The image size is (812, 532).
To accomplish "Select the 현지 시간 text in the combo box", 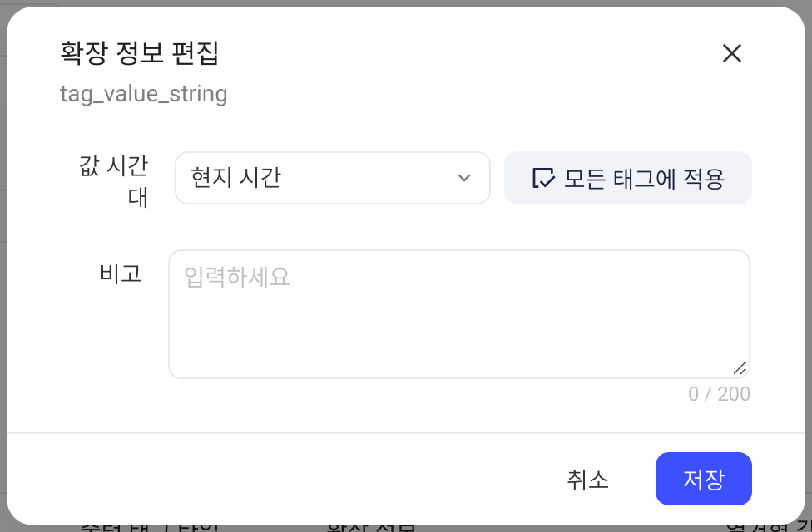I will (235, 178).
